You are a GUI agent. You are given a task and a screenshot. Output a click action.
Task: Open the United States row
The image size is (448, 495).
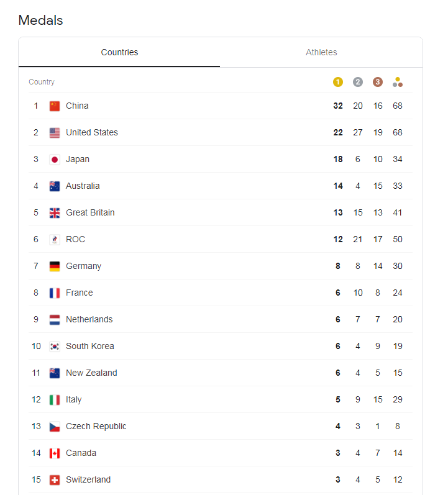(x=221, y=132)
